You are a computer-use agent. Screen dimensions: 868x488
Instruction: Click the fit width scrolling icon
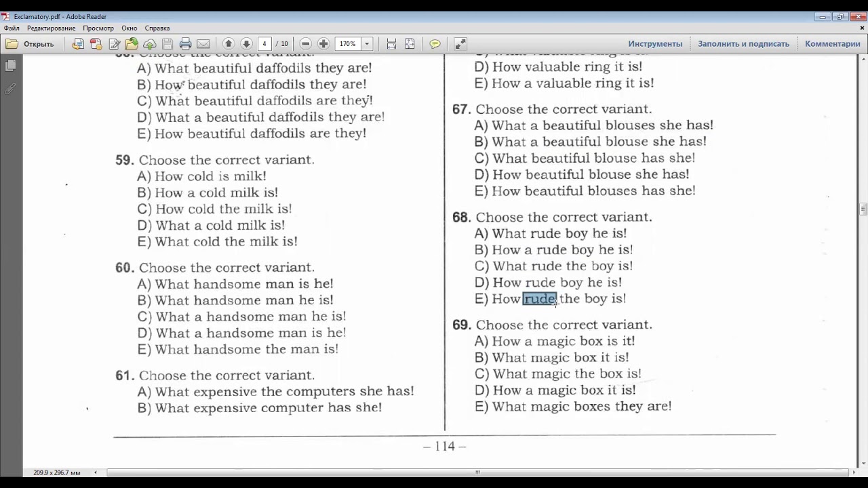(391, 44)
